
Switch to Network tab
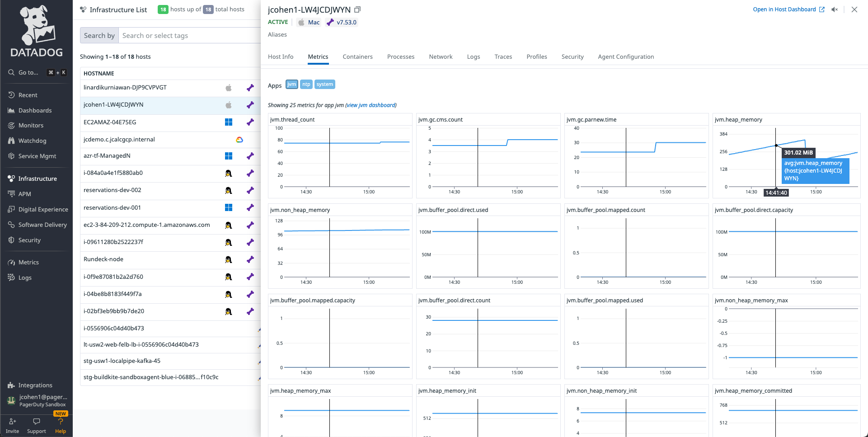(x=441, y=56)
